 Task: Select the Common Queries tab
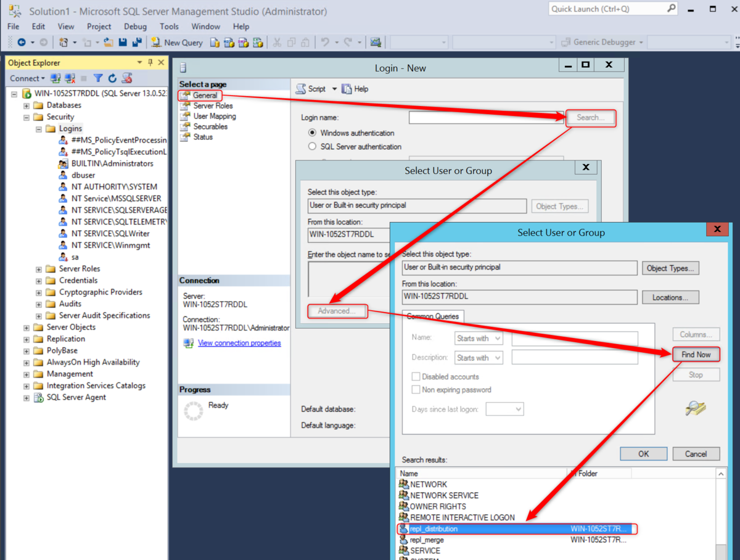[432, 316]
